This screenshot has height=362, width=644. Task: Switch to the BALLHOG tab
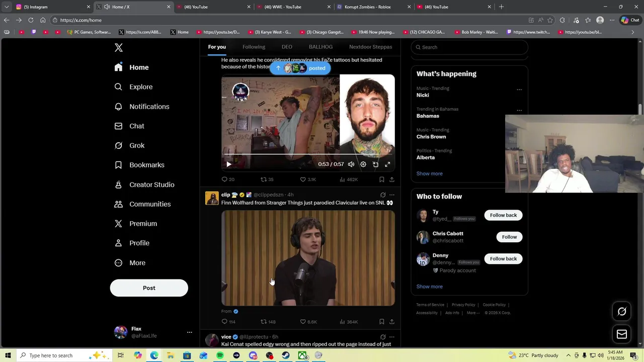320,47
